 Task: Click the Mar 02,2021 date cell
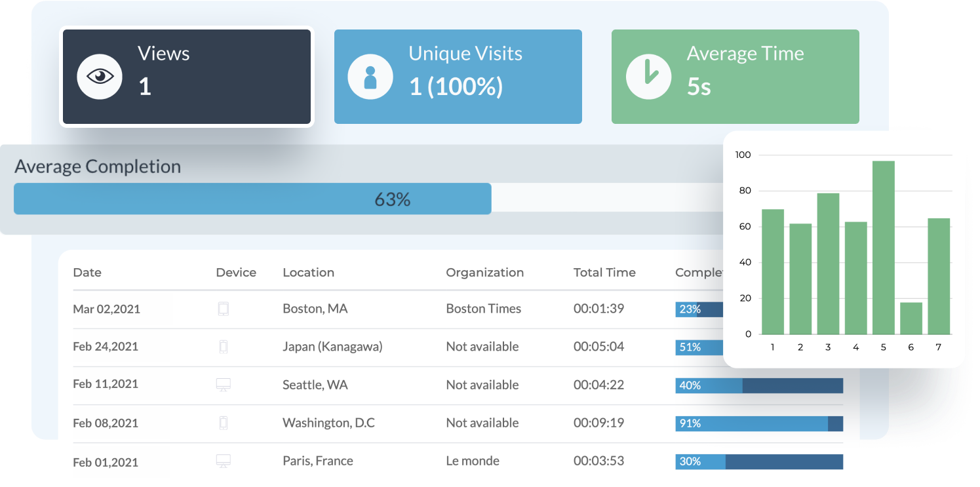coord(106,309)
